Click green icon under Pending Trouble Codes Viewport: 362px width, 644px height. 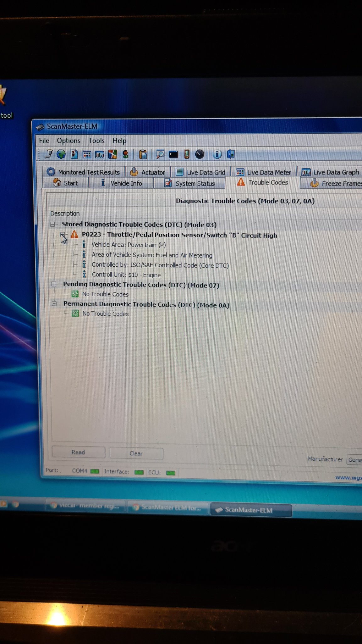[x=75, y=294]
